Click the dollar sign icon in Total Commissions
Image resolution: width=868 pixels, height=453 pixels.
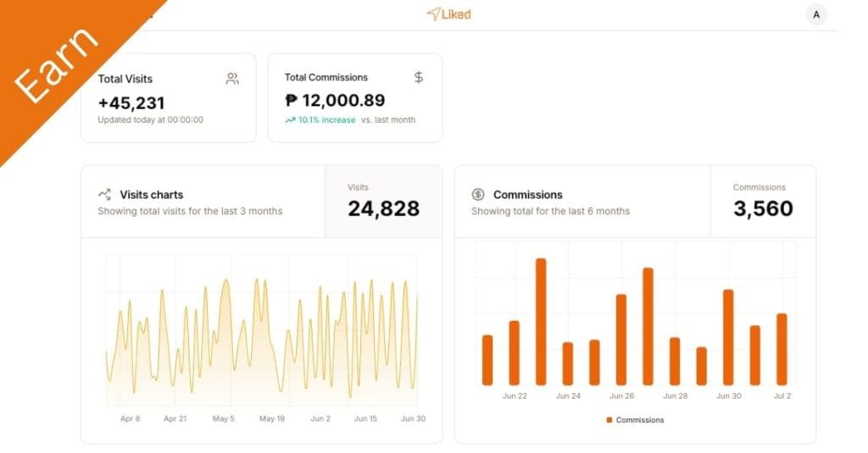click(419, 77)
